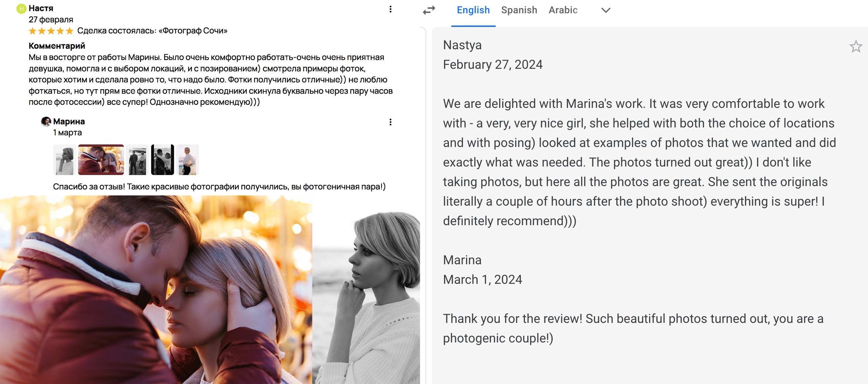Open the fourth black-and-white embracing couple thumbnail
The height and width of the screenshot is (384, 868).
(162, 160)
